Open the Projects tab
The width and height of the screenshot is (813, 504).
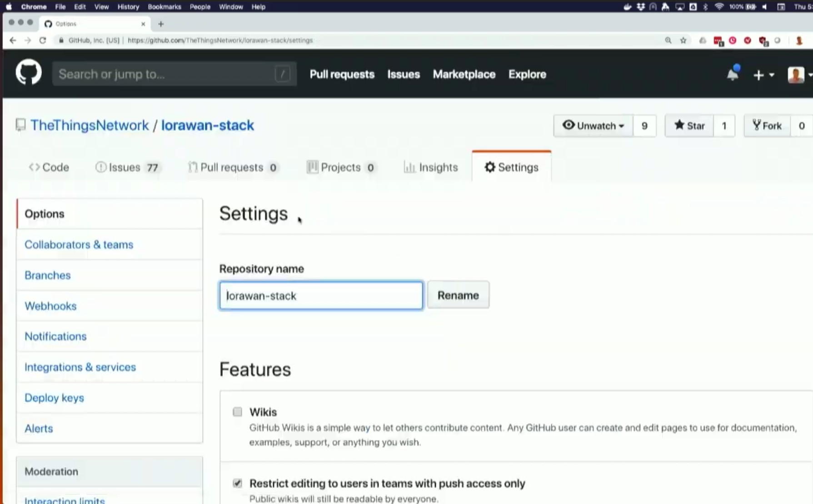tap(341, 167)
